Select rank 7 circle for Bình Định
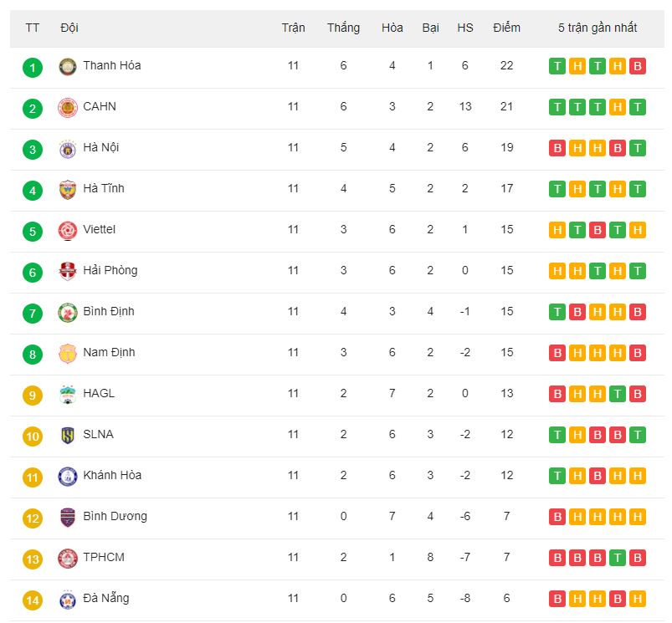 (33, 314)
